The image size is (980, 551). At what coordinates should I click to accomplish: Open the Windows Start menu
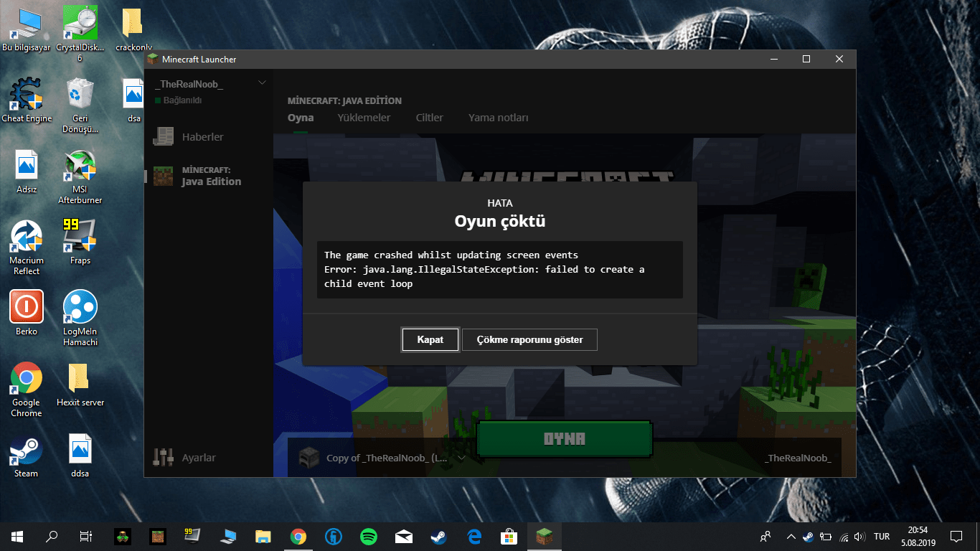17,536
